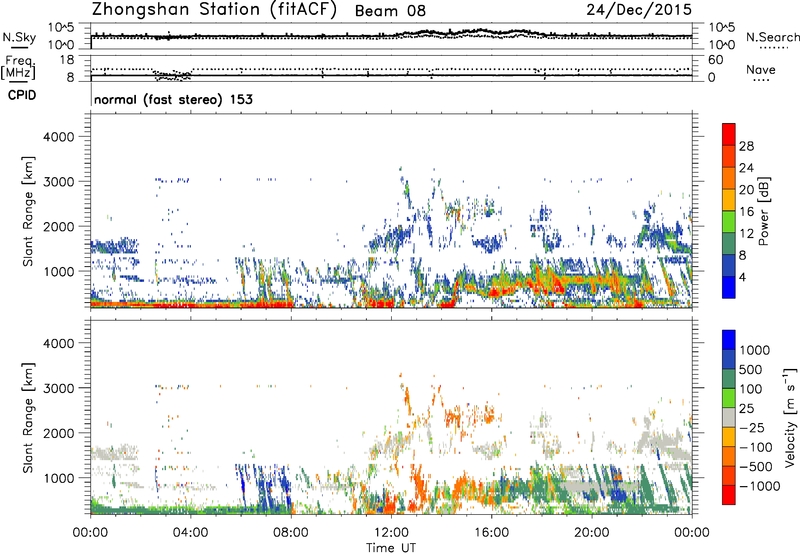Image resolution: width=800 pixels, height=554 pixels.
Task: Select the '04:00' time tick label
Action: 190,533
